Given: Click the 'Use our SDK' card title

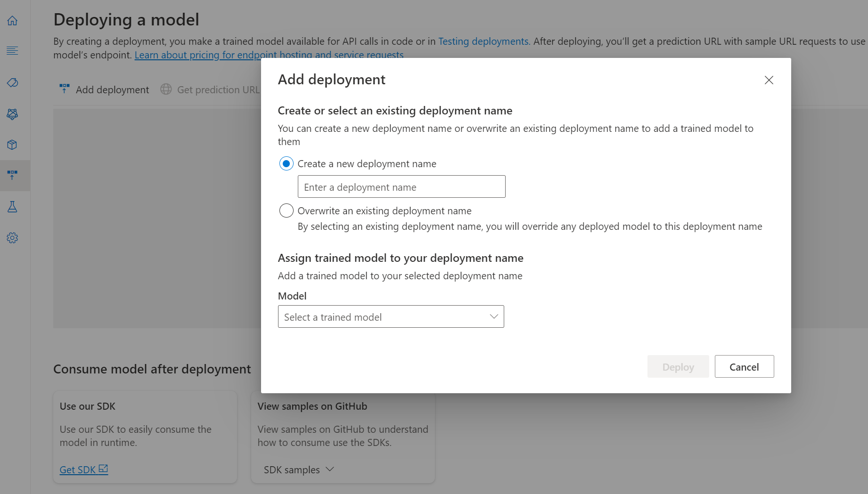Looking at the screenshot, I should pyautogui.click(x=88, y=406).
